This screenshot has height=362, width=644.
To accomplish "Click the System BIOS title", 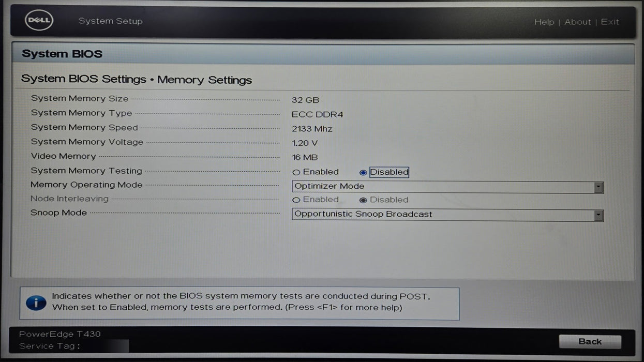I will tap(62, 54).
